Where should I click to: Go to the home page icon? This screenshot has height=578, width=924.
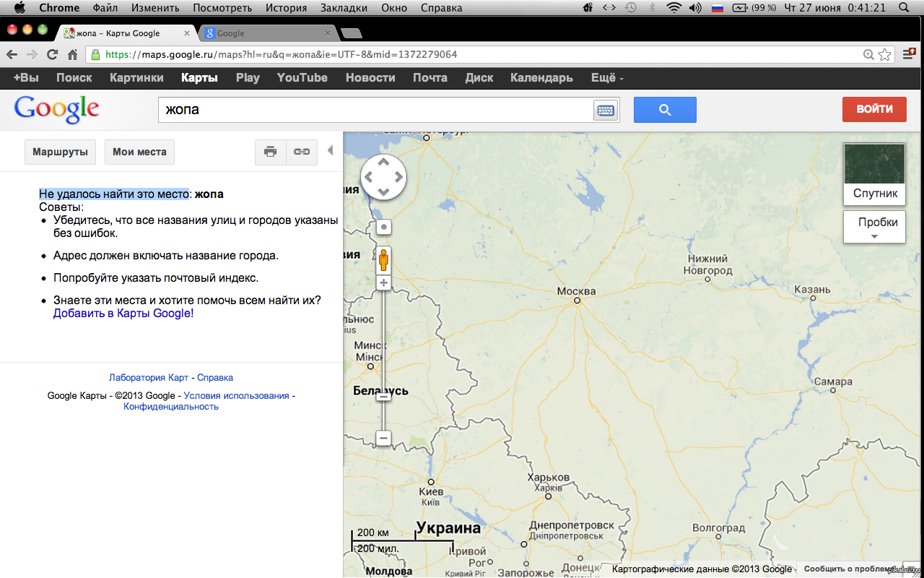(72, 55)
